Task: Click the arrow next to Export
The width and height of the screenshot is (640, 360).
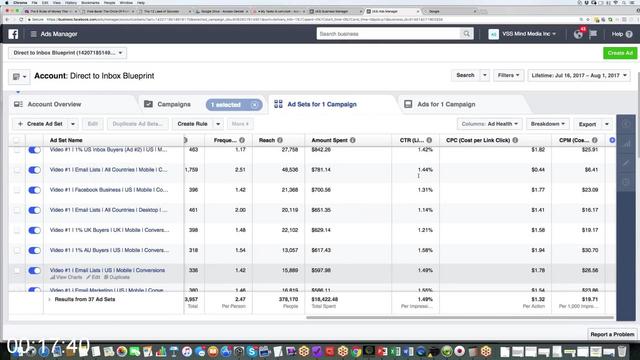Action: (x=607, y=124)
